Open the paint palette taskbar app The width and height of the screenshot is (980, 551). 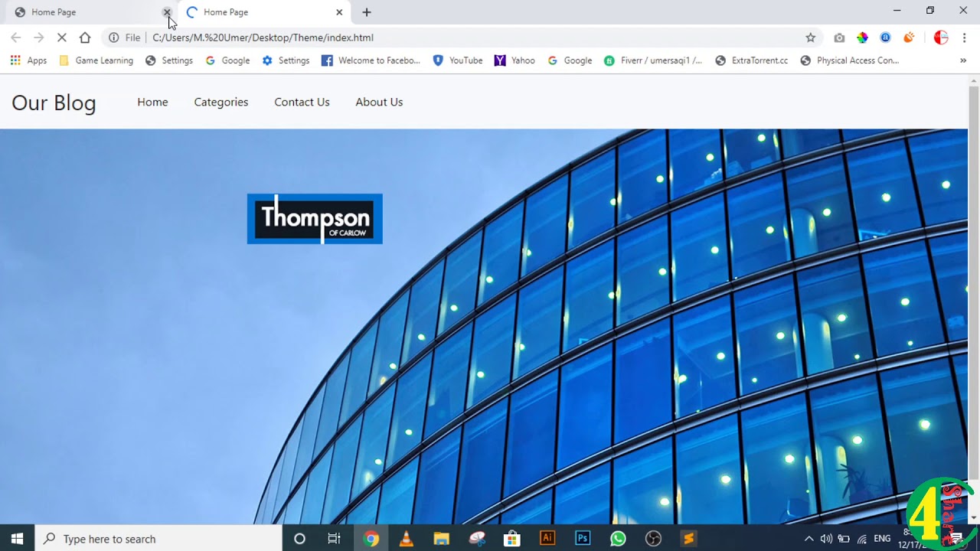(477, 539)
